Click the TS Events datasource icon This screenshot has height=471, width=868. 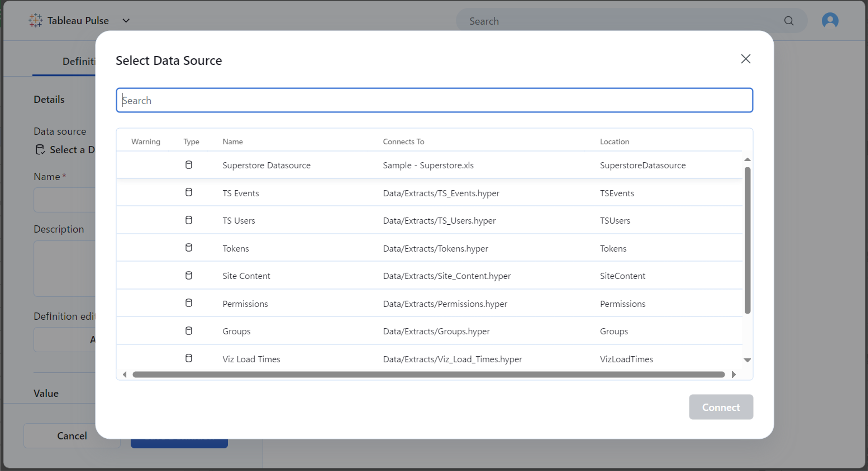tap(189, 192)
